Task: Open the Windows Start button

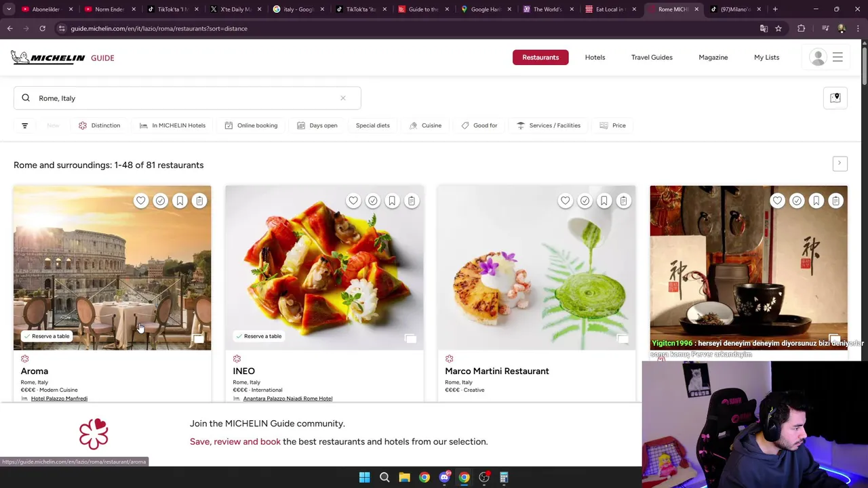Action: [364, 477]
